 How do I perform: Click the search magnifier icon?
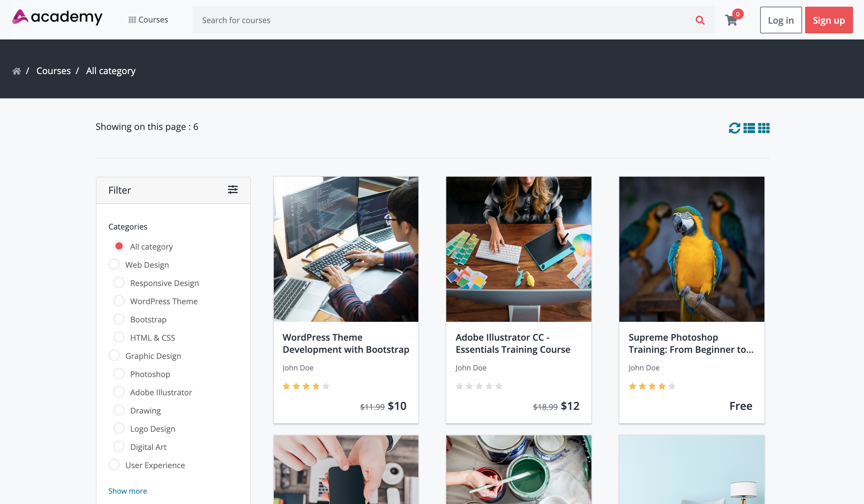tap(700, 20)
